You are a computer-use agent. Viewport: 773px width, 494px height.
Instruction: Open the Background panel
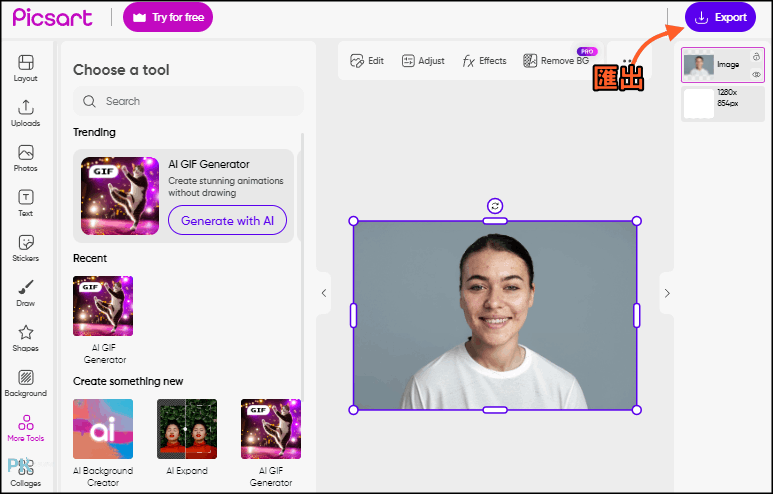(26, 384)
